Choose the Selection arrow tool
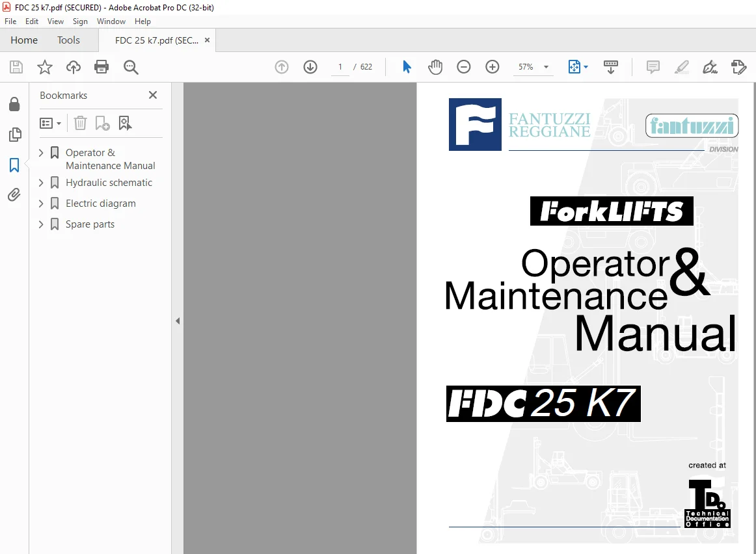756x554 pixels. click(407, 67)
